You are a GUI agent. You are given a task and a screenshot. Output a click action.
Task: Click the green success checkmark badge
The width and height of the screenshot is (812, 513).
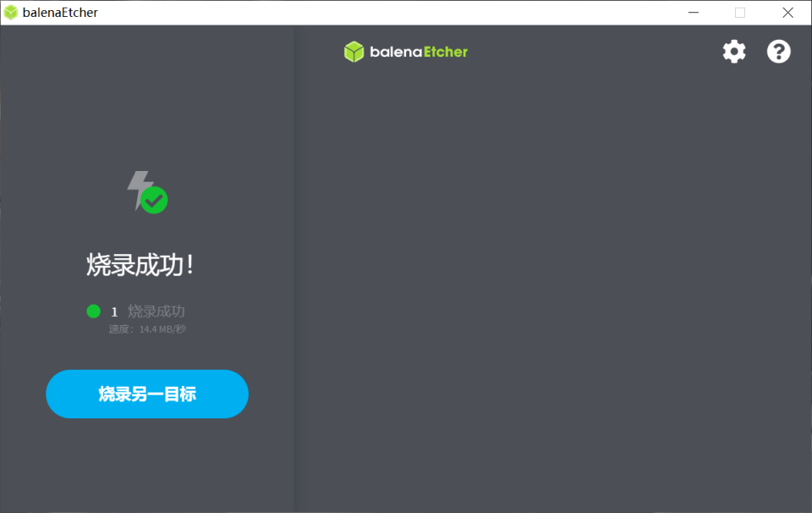(x=155, y=201)
